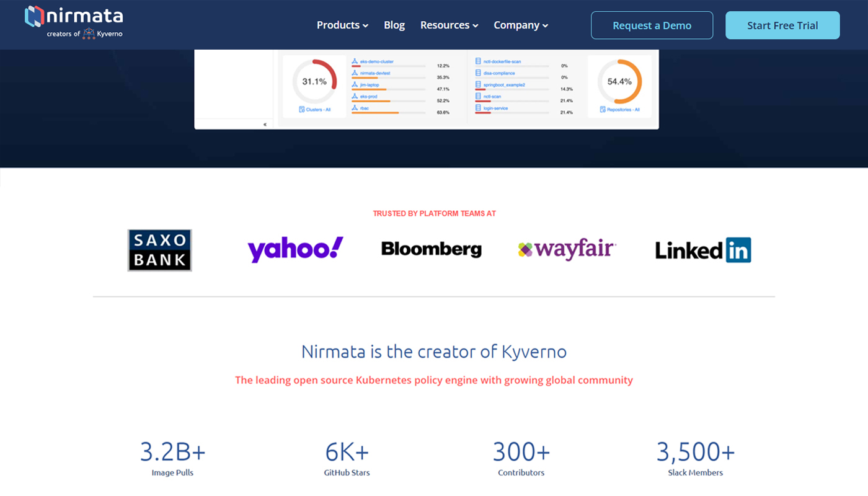Click the 12.2% value for eks-demo-cluster

pyautogui.click(x=443, y=66)
